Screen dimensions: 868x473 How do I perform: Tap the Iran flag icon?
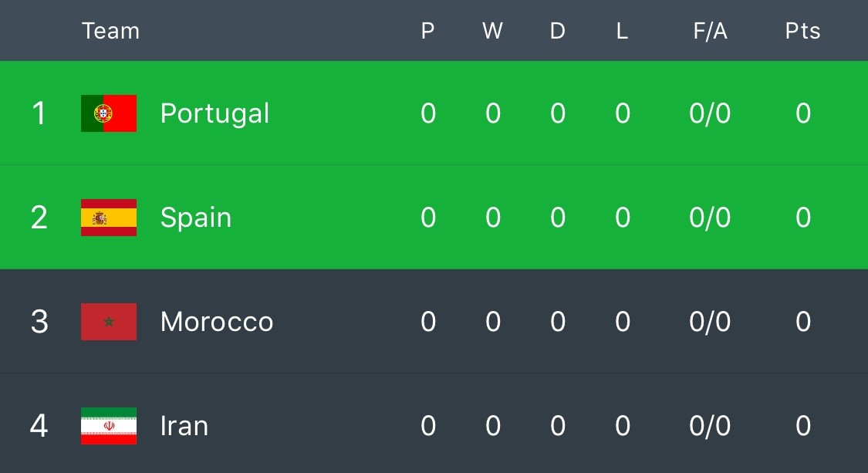[109, 426]
